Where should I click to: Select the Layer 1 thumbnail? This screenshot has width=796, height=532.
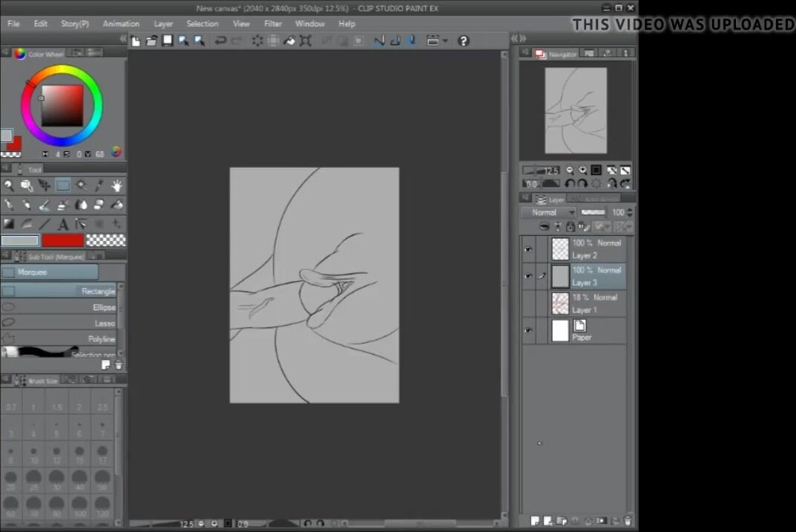[560, 303]
